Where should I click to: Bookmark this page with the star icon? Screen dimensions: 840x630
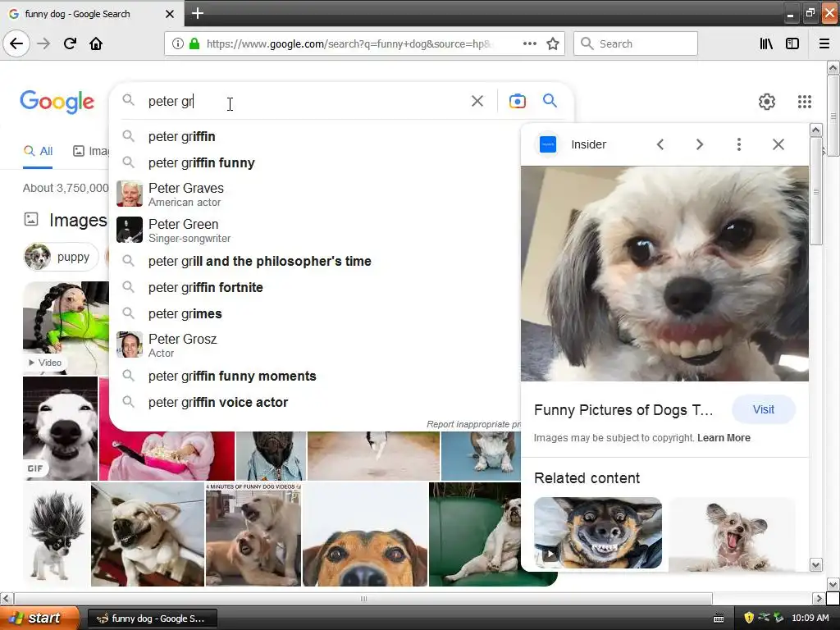point(553,43)
